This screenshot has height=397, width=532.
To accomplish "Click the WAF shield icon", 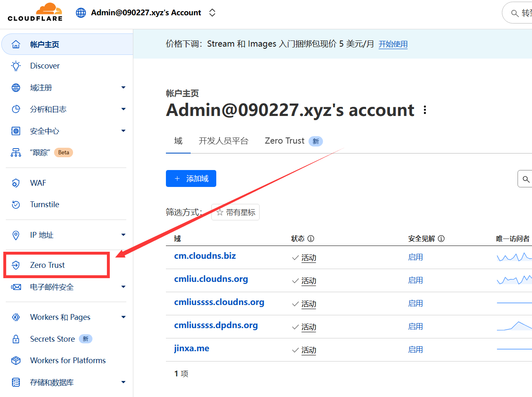I will pos(16,183).
